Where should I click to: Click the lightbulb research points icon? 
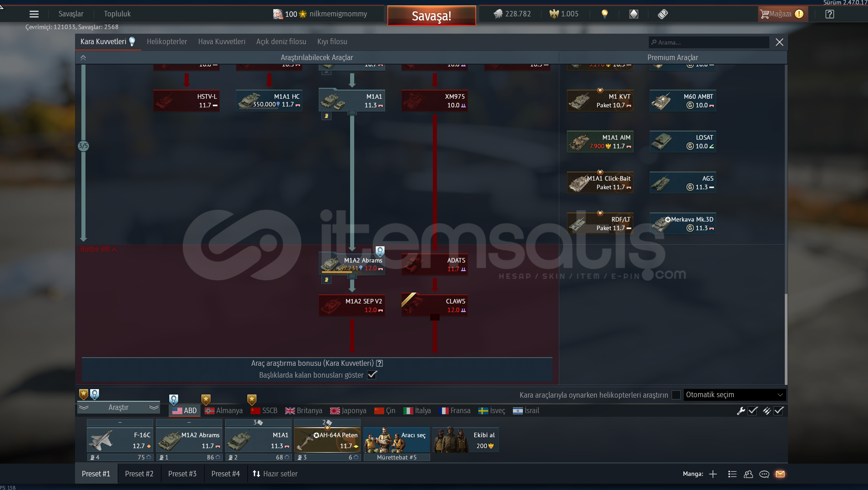605,14
